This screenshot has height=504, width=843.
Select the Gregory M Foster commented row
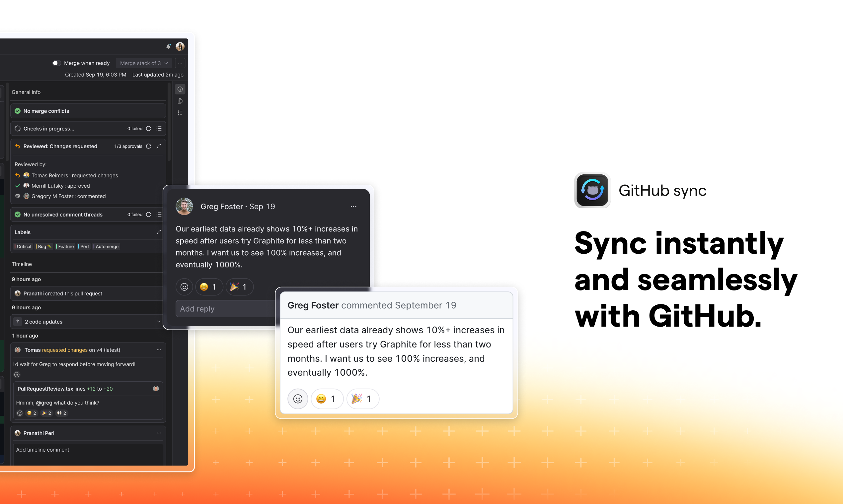60,196
